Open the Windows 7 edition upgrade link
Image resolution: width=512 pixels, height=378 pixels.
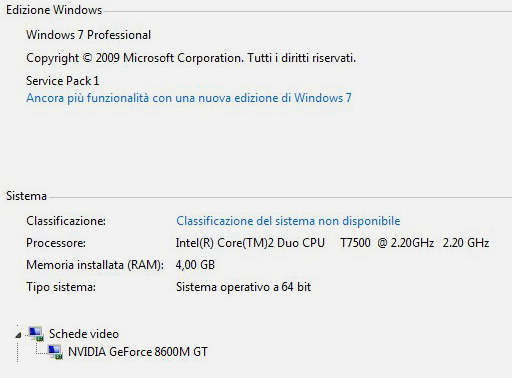189,98
